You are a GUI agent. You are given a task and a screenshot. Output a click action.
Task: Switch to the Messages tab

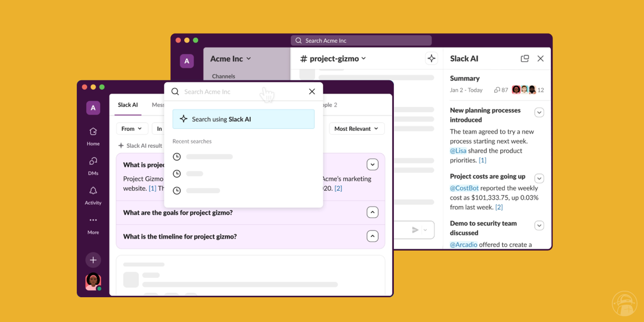pos(158,105)
